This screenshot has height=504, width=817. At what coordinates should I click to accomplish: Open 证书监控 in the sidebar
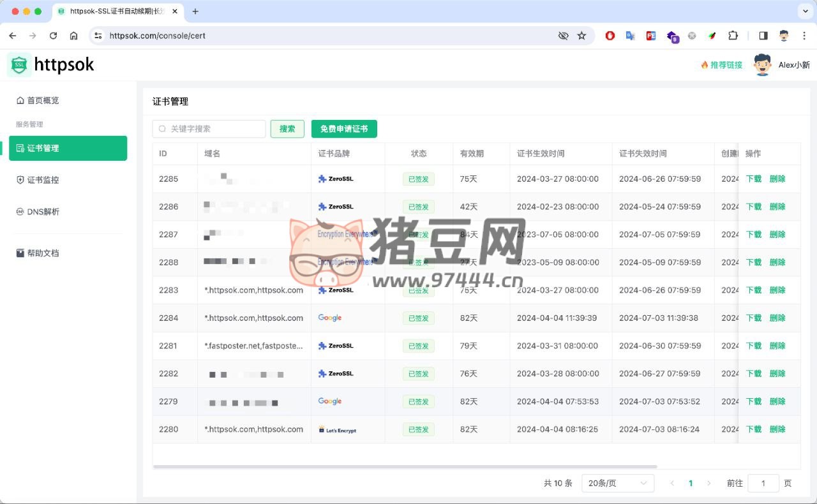[x=43, y=180]
